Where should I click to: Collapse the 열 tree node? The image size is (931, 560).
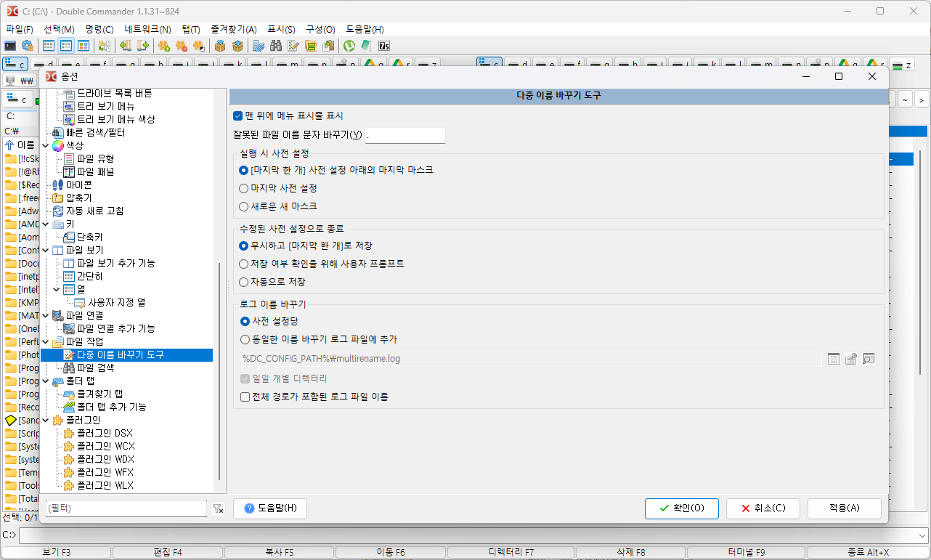pyautogui.click(x=57, y=289)
